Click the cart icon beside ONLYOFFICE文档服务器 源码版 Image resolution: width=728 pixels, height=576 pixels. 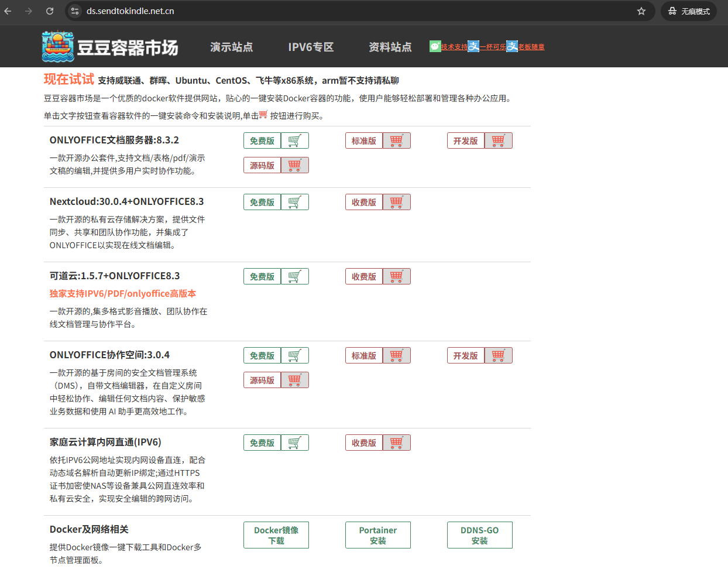295,165
